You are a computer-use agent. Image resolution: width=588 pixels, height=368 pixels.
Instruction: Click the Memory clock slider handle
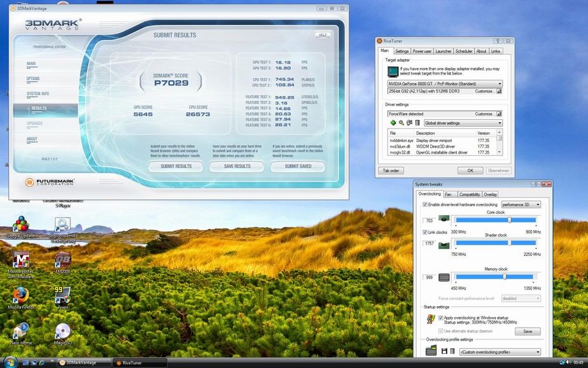pos(505,277)
